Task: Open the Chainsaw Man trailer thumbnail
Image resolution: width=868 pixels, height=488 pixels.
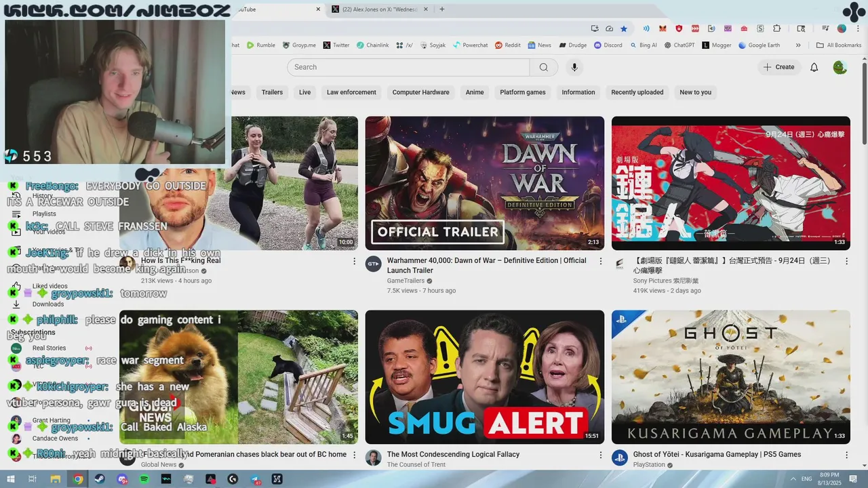Action: [731, 183]
